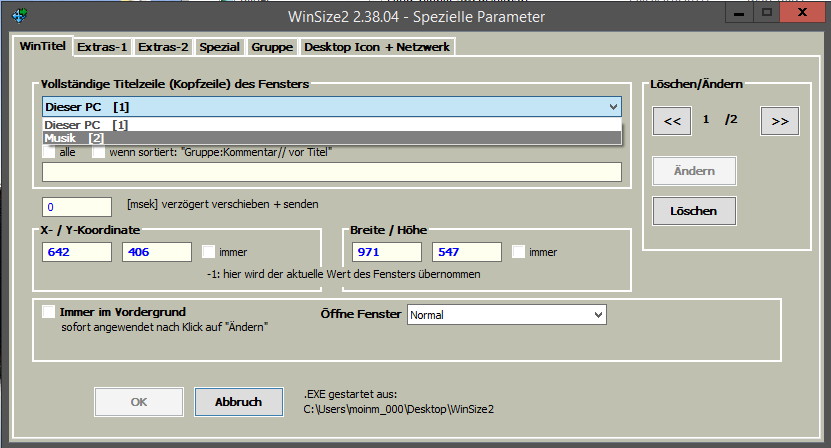Viewport: 831px width, 448px height.
Task: Choose 'Musik [2]' in dropdown list
Action: (332, 138)
